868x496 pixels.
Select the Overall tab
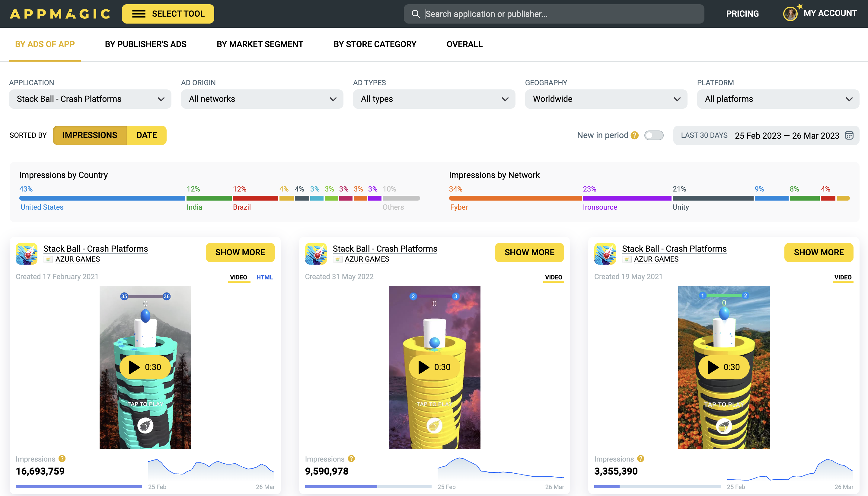[x=464, y=44]
